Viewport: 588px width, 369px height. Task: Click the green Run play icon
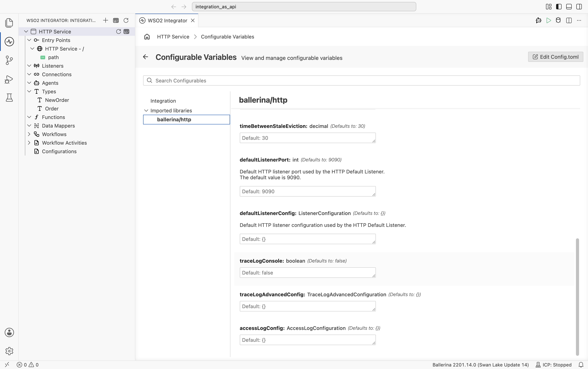549,20
